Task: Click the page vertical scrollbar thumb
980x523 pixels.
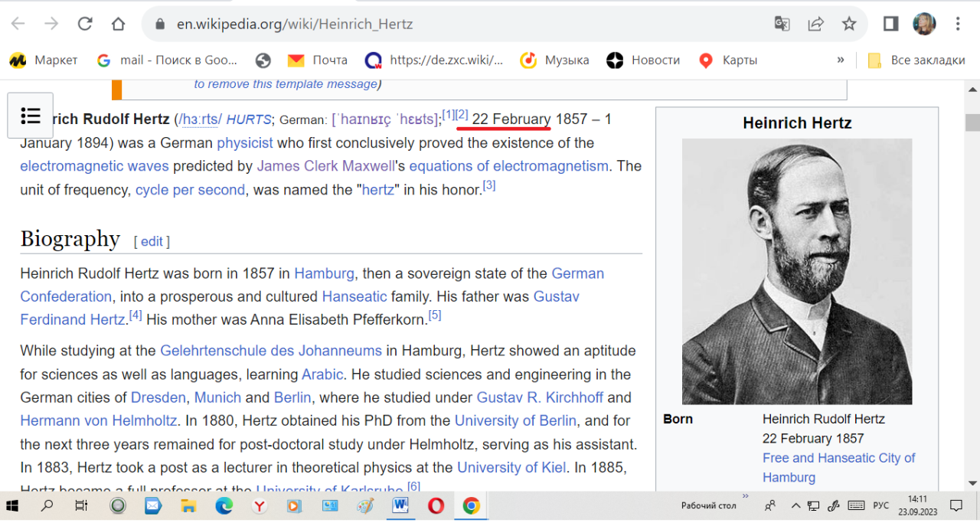Action: [972, 123]
